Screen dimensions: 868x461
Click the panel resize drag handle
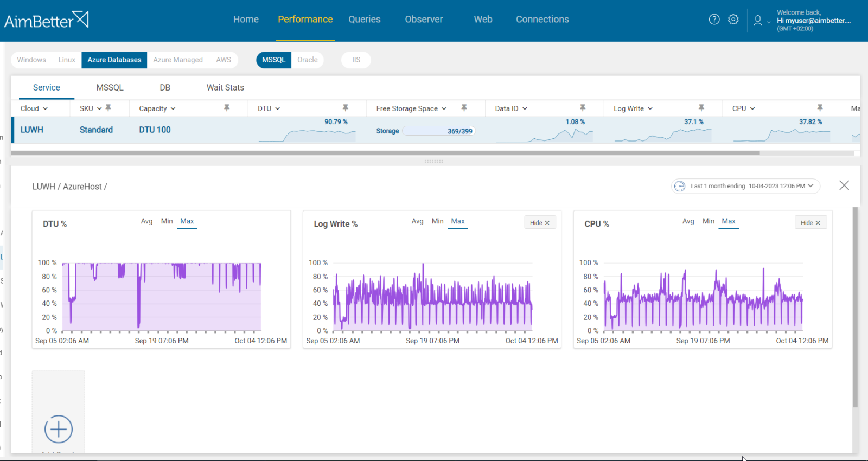(434, 161)
